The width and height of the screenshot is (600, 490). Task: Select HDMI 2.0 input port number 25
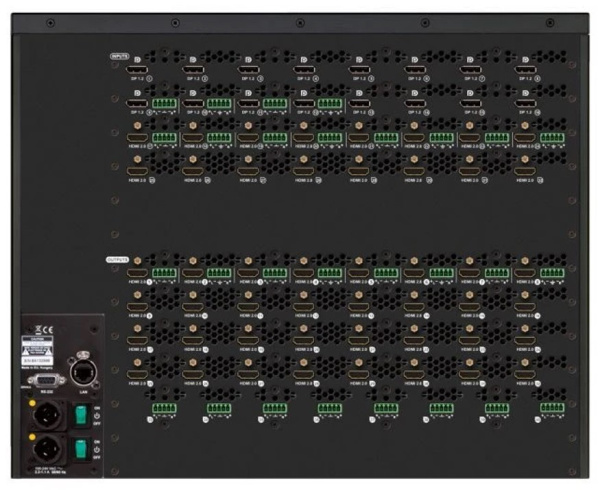137,171
